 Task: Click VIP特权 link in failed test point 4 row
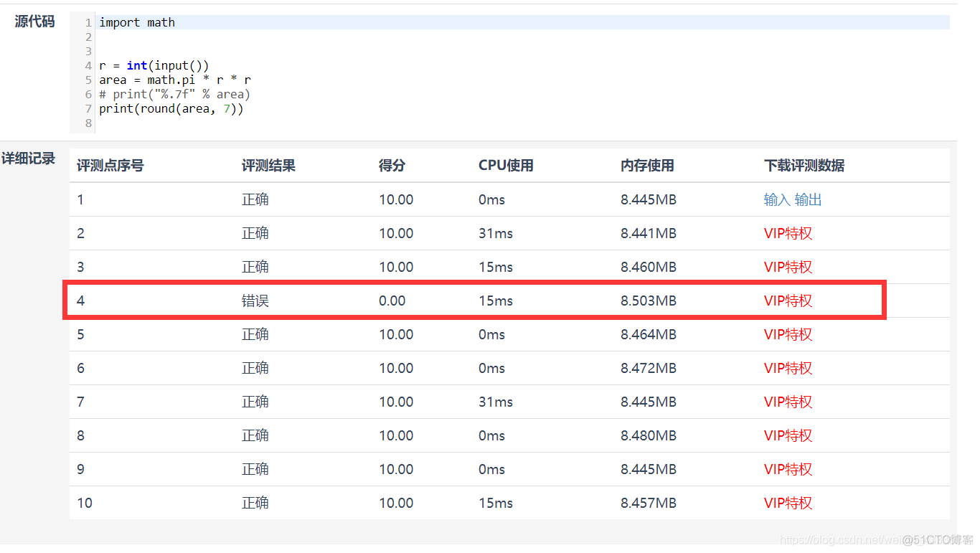788,301
